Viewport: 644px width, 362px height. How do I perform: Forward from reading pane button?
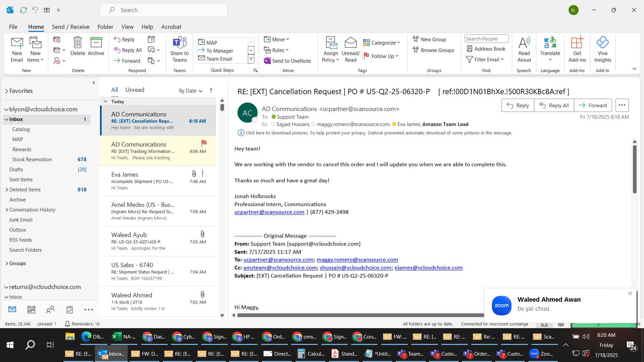tap(593, 105)
